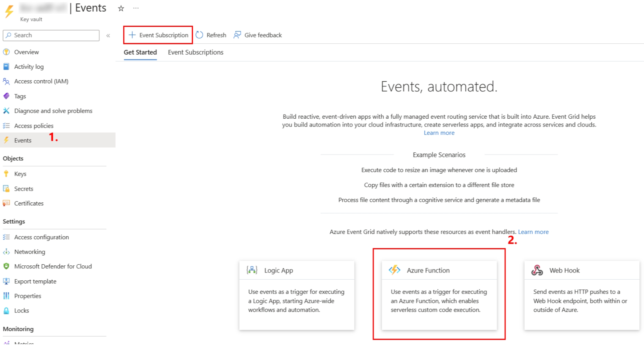
Task: Choose the Logic App handler card
Action: pos(297,295)
